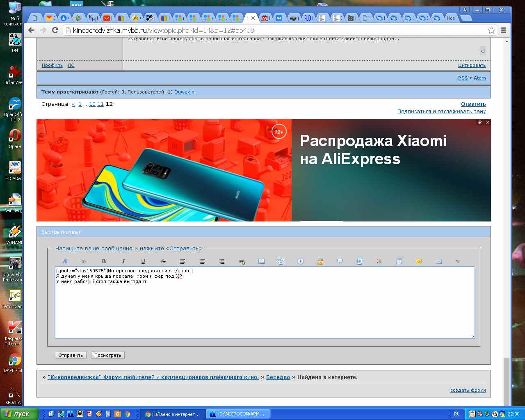
Task: Open the Цитировать link under the post
Action: 472,65
